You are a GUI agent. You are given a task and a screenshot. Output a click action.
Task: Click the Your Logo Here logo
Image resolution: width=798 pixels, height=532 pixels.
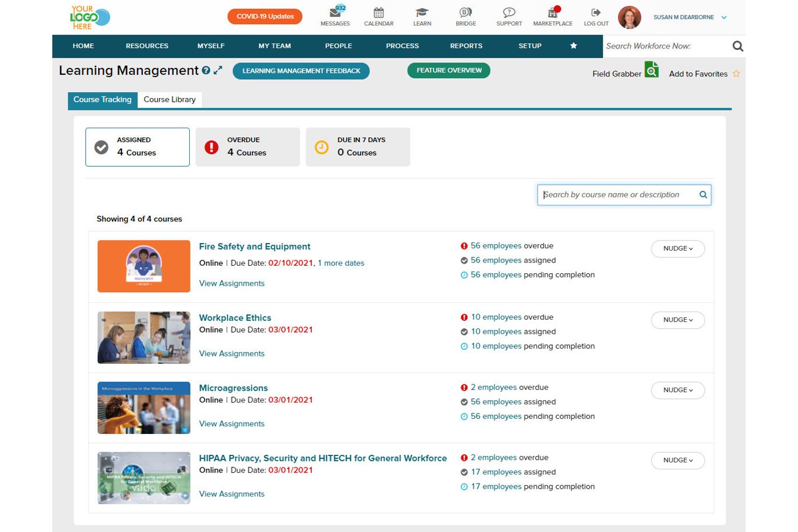click(90, 17)
